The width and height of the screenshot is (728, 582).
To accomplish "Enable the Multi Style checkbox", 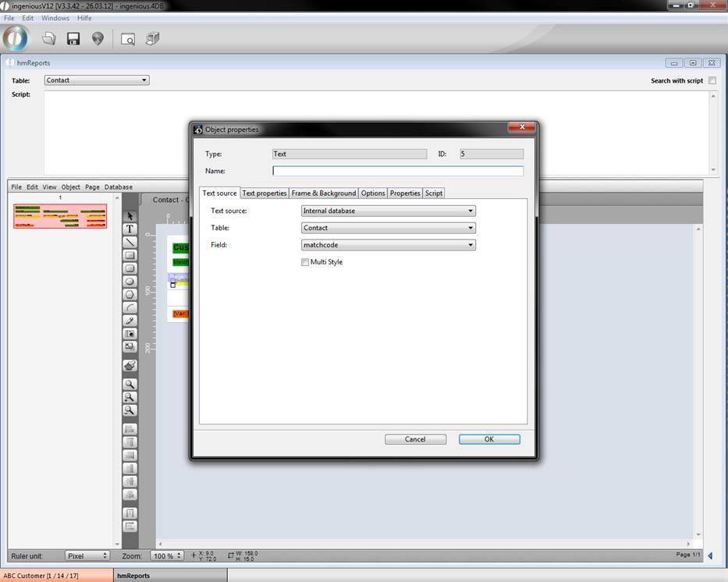I will [x=305, y=262].
